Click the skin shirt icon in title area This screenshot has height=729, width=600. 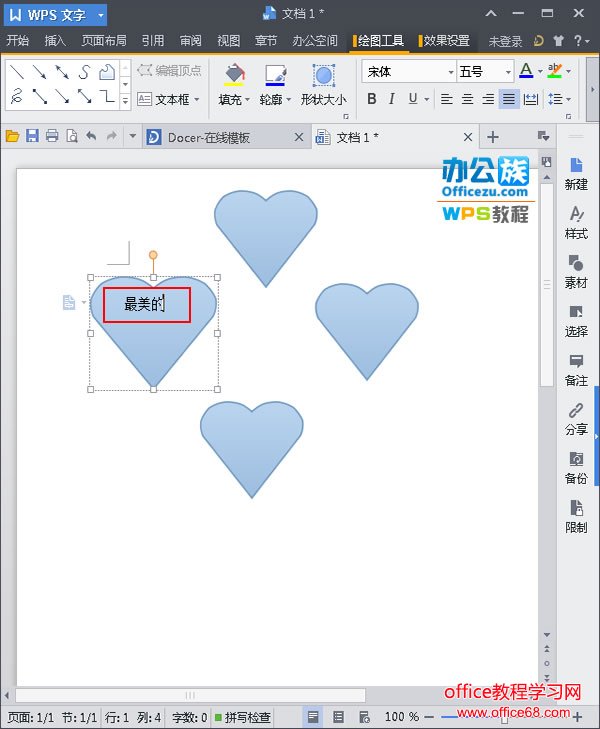559,41
